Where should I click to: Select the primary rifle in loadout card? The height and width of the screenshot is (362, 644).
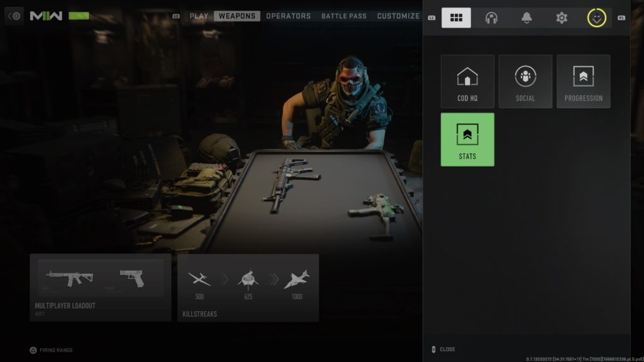[69, 278]
